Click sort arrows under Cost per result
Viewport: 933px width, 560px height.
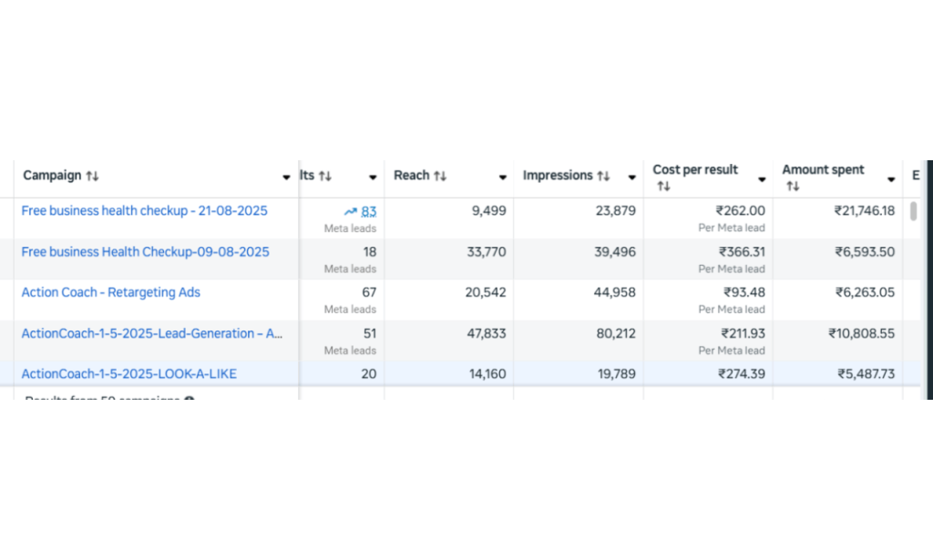coord(663,187)
